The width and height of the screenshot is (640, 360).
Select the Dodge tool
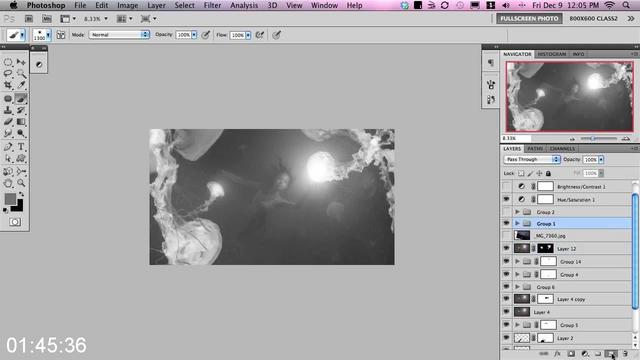coord(21,133)
